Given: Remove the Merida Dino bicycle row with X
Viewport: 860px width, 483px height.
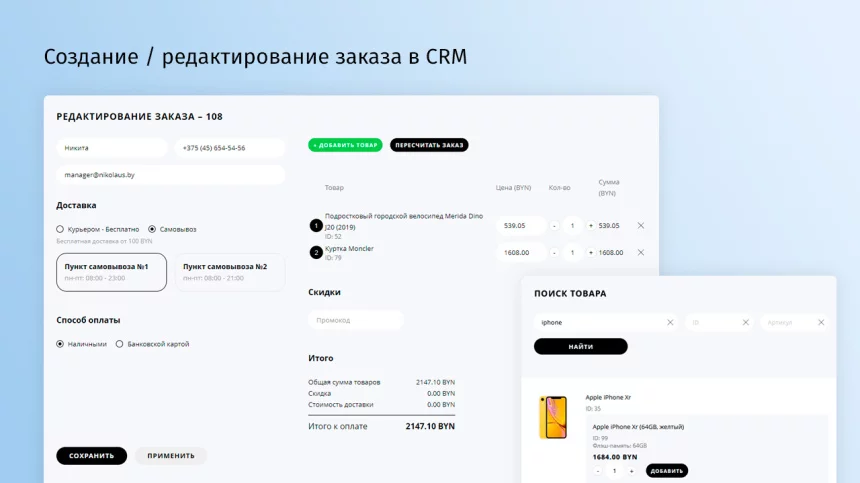Looking at the screenshot, I should (641, 225).
